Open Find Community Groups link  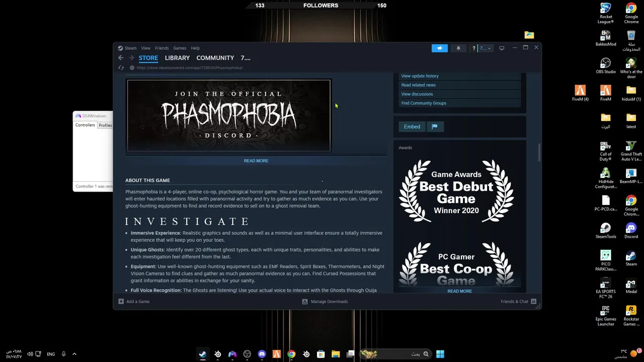(x=424, y=103)
